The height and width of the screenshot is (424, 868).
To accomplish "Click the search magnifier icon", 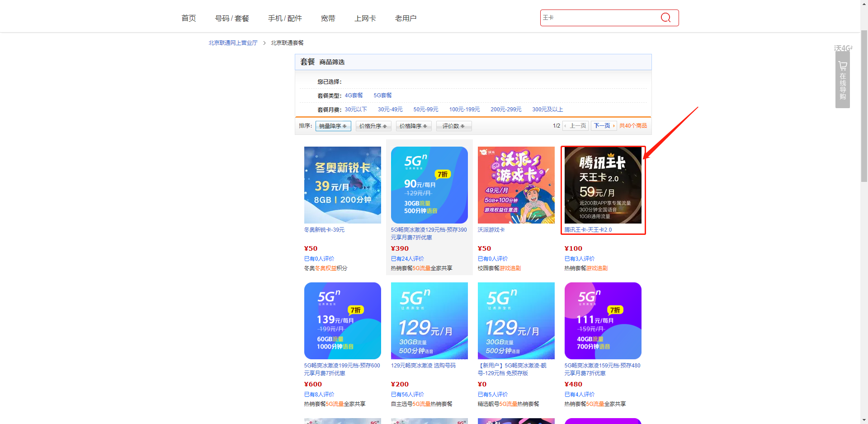I will [x=665, y=18].
